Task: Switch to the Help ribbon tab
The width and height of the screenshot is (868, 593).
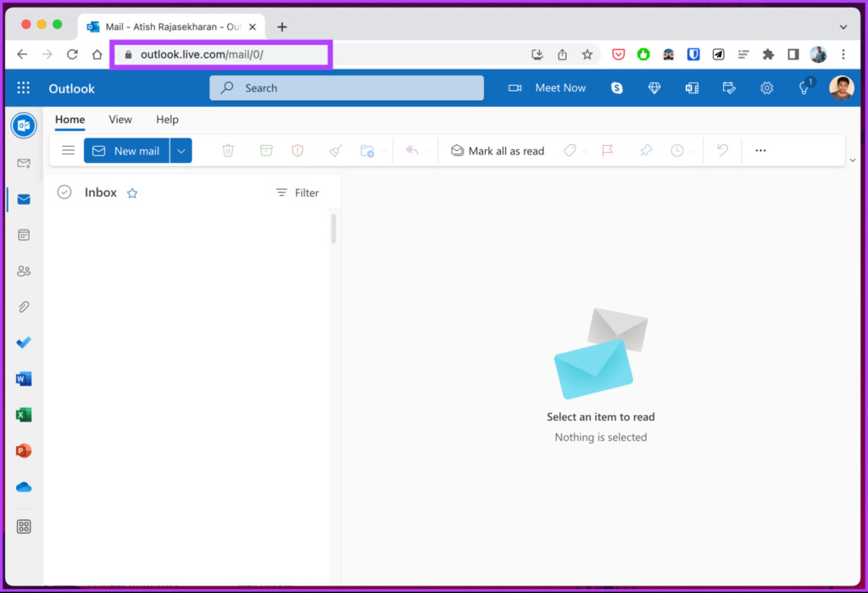Action: click(x=167, y=120)
